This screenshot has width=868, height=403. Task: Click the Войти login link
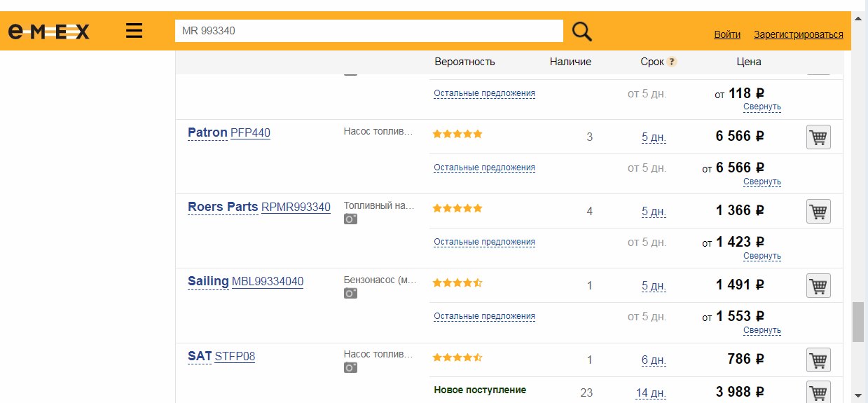(727, 34)
